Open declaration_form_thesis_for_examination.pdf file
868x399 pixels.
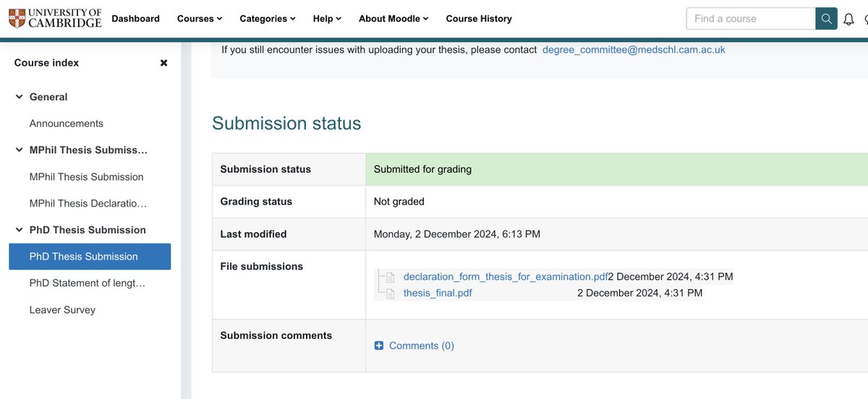[506, 277]
